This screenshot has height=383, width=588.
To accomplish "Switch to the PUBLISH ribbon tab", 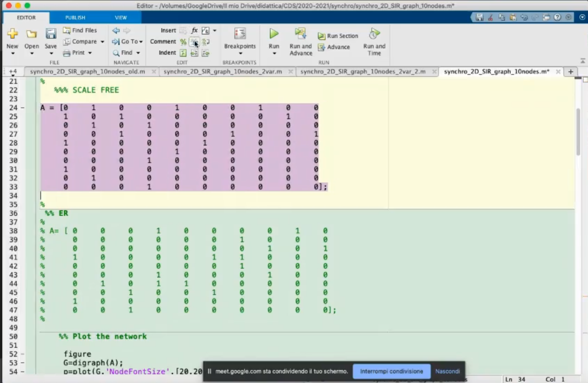I will [75, 18].
